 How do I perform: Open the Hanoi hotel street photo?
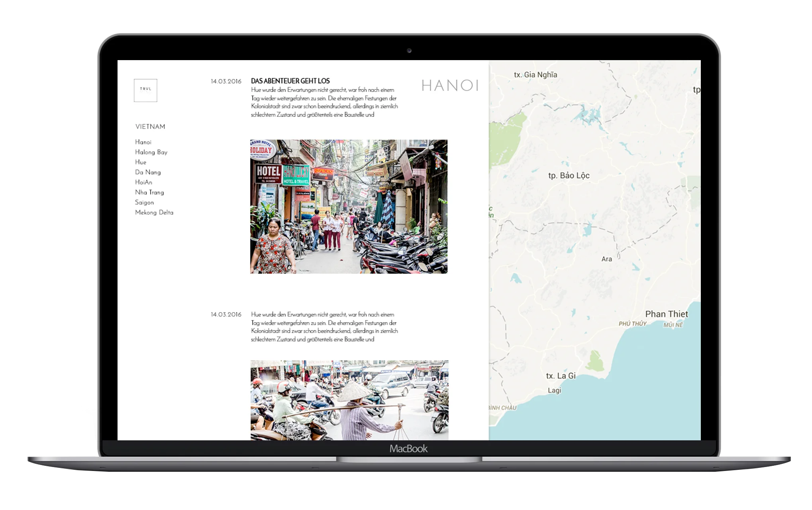pos(349,206)
